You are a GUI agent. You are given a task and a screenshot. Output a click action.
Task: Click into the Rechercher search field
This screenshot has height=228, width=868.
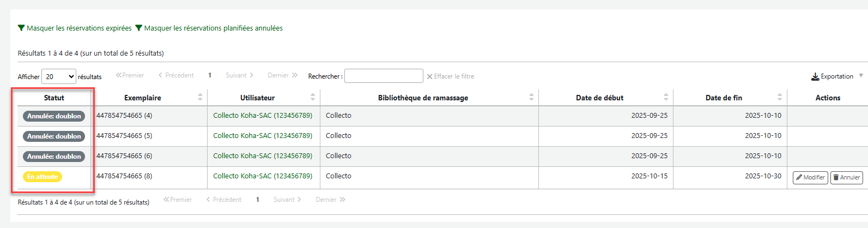pyautogui.click(x=384, y=76)
